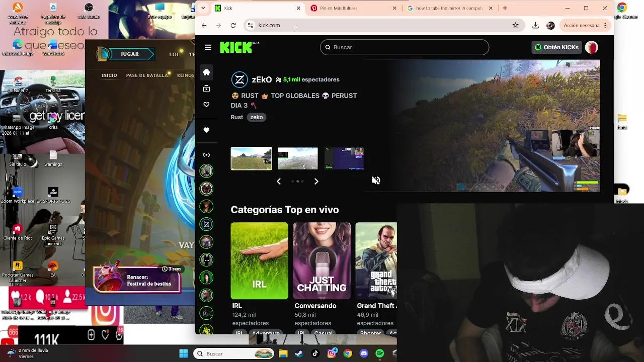Click the zEkO streamer name
Image resolution: width=644 pixels, height=362 pixels.
[262, 79]
